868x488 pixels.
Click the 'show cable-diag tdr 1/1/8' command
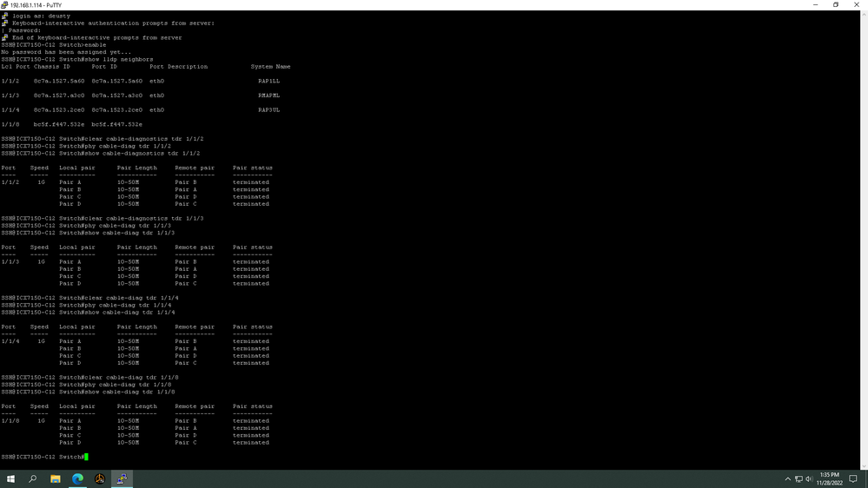(x=131, y=392)
